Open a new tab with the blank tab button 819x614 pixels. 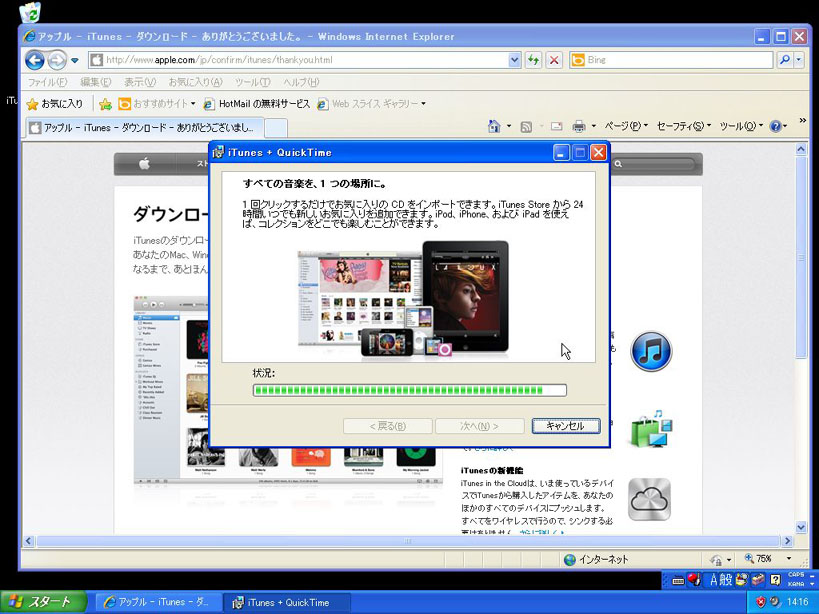pyautogui.click(x=276, y=128)
